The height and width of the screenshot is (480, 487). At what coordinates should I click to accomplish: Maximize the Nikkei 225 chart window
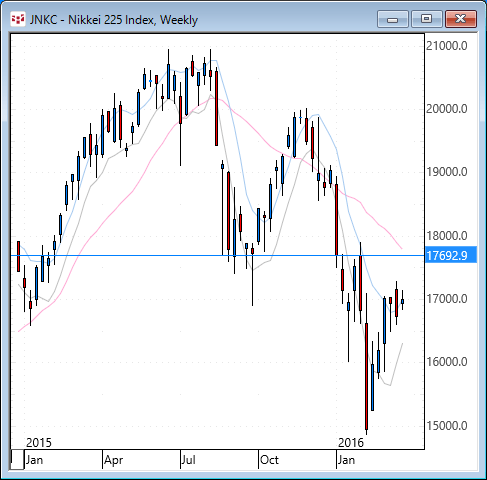pos(427,19)
